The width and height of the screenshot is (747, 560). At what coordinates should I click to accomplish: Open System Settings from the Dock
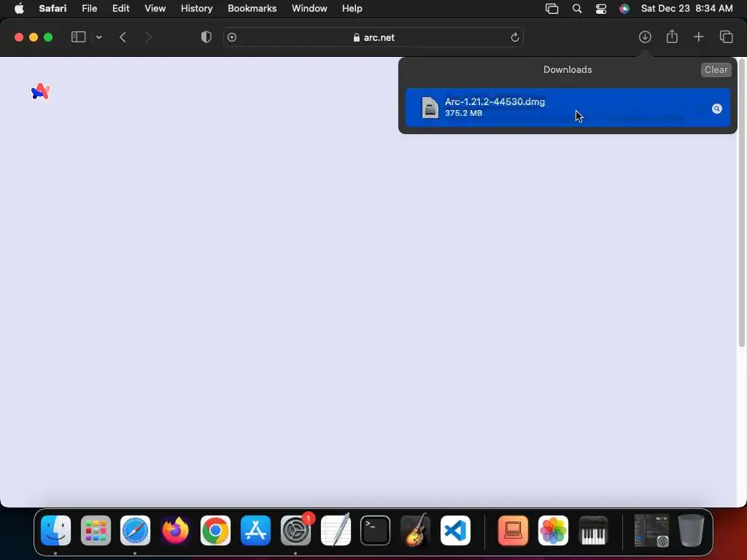point(295,531)
